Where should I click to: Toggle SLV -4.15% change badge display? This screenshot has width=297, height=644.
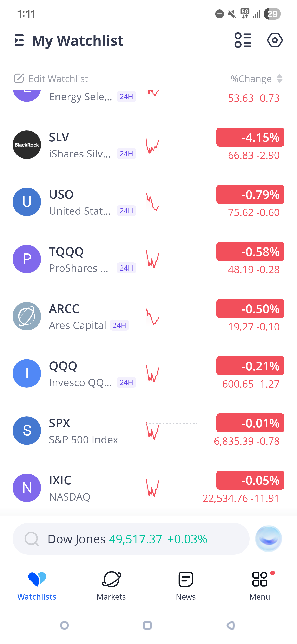click(250, 137)
